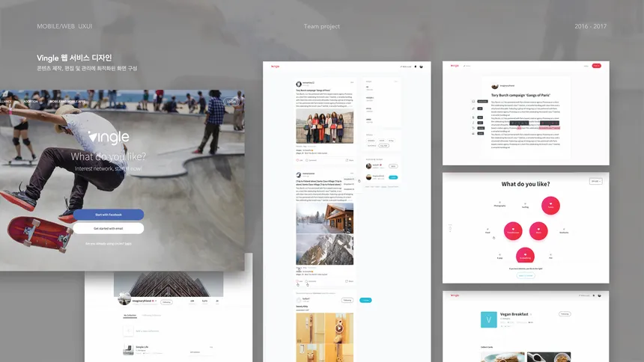644x362 pixels.
Task: Toggle the bottom pink interest bubble
Action: coord(525,256)
